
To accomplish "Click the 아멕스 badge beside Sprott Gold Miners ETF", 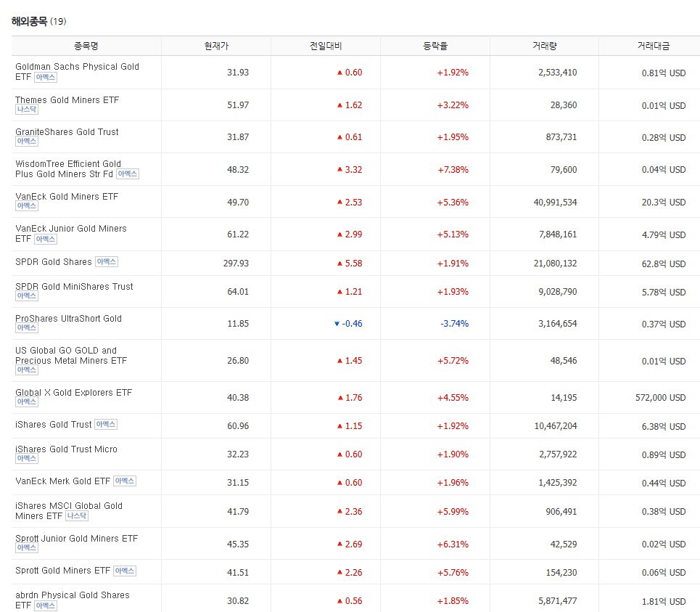I will pyautogui.click(x=125, y=571).
